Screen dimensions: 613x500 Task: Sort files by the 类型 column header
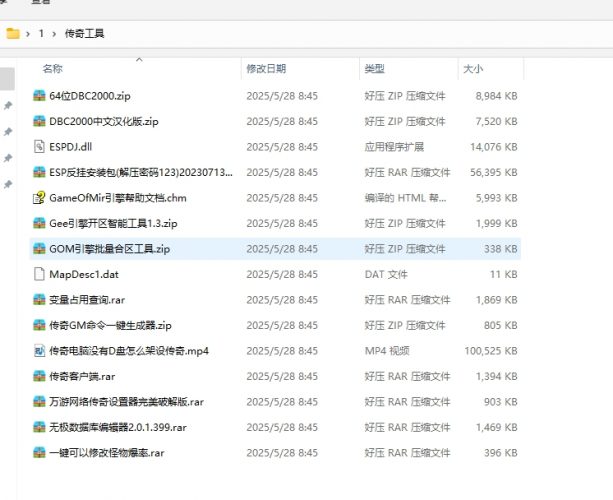pyautogui.click(x=375, y=69)
